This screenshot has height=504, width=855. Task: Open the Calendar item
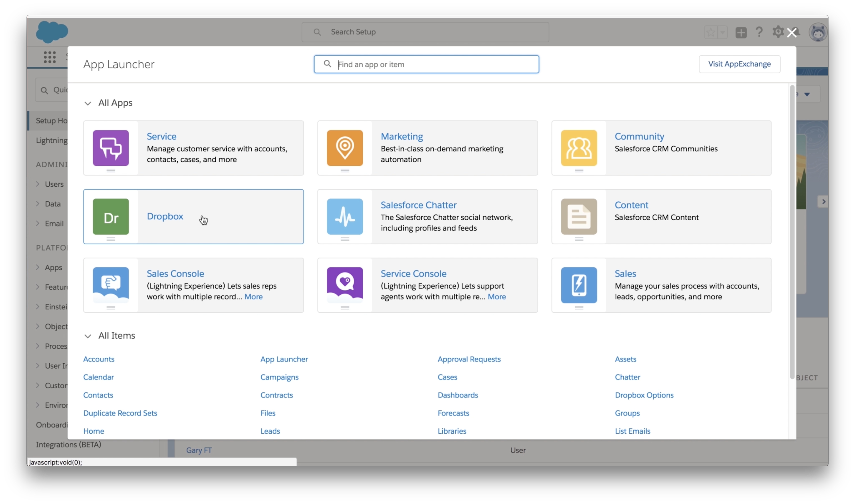98,377
